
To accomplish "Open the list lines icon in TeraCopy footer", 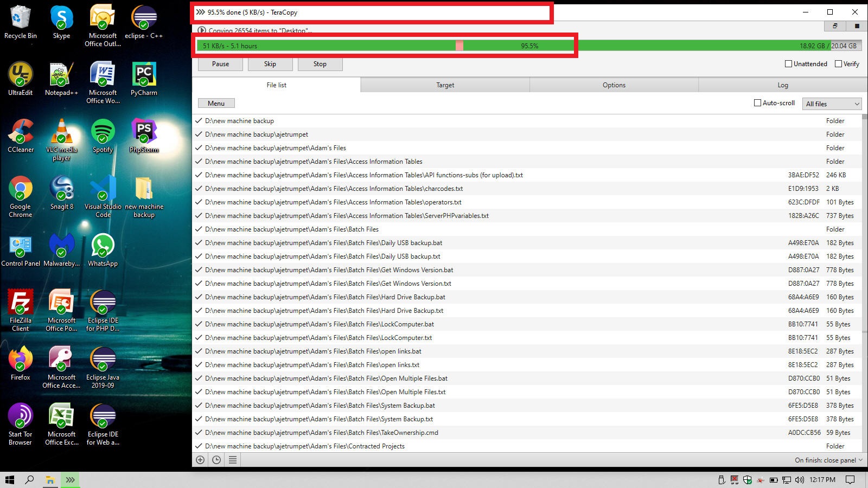I will [233, 460].
